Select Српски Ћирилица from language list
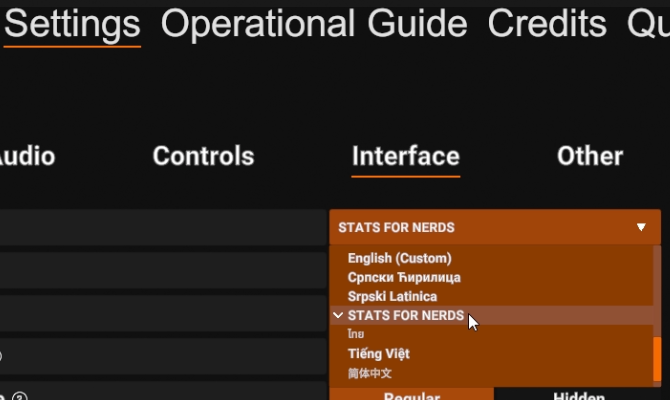This screenshot has height=400, width=670. pos(404,277)
